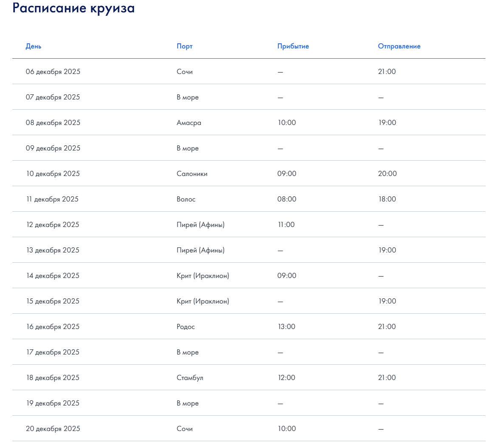Image resolution: width=491 pixels, height=448 pixels.
Task: Select the 'Салоники' row
Action: tap(192, 173)
